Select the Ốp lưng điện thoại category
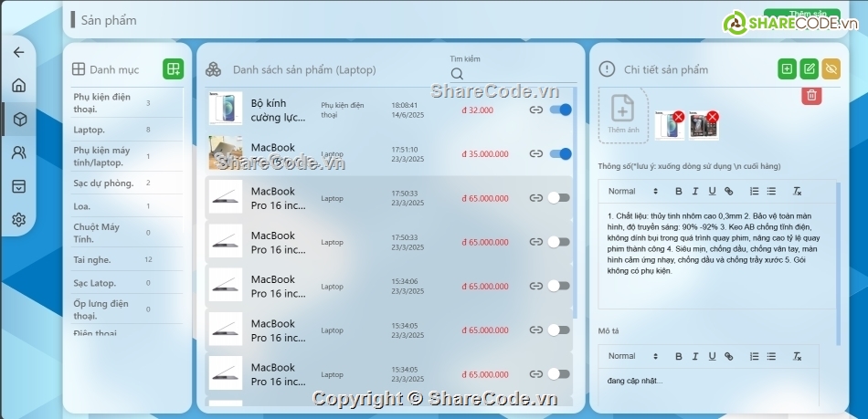868x419 pixels. coord(127,309)
